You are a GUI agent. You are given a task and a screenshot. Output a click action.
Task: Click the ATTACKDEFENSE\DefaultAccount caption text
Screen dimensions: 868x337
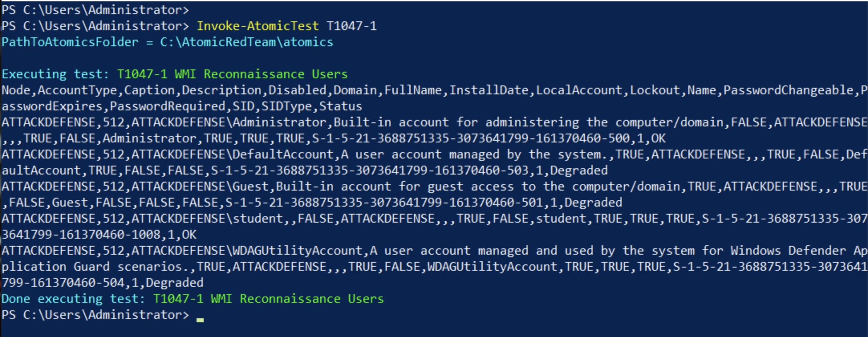coord(233,154)
